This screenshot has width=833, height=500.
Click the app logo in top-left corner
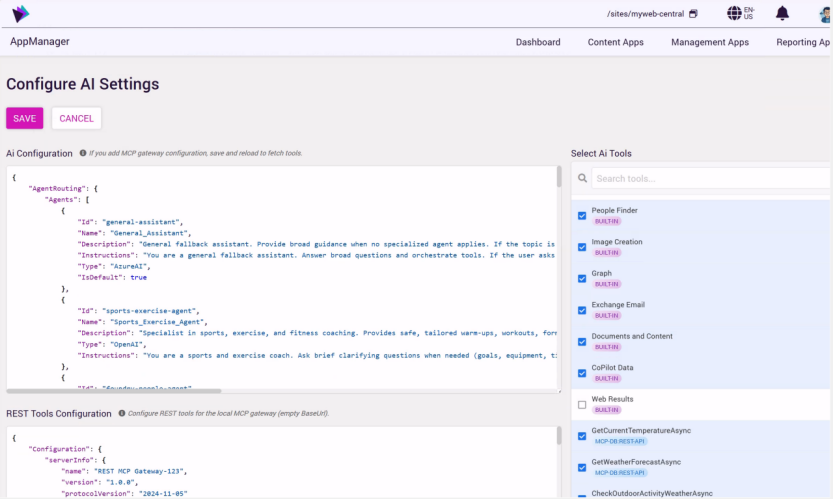(20, 14)
